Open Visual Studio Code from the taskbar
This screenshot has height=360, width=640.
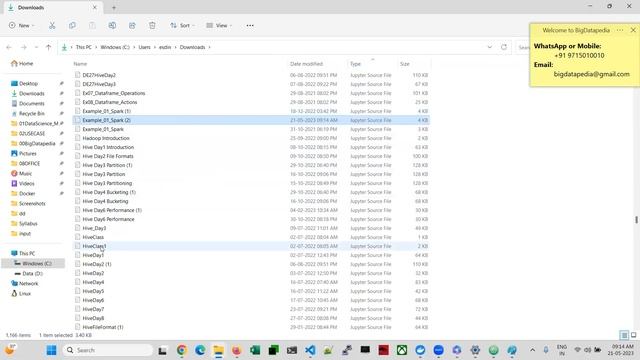(x=310, y=350)
